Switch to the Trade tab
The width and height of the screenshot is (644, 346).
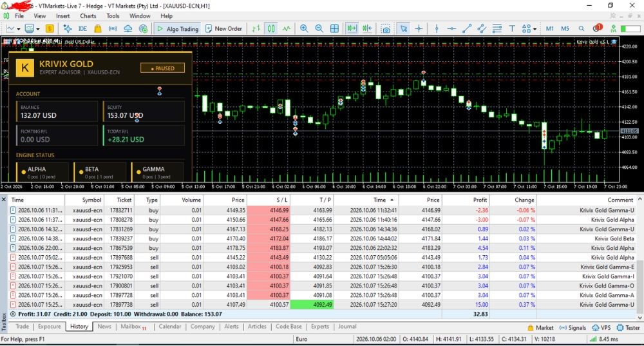[x=22, y=327]
